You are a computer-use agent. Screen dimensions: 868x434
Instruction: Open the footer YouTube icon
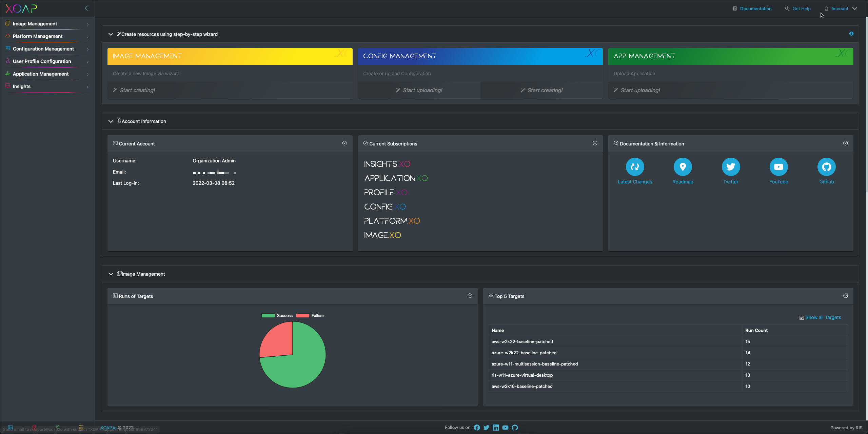coord(505,428)
